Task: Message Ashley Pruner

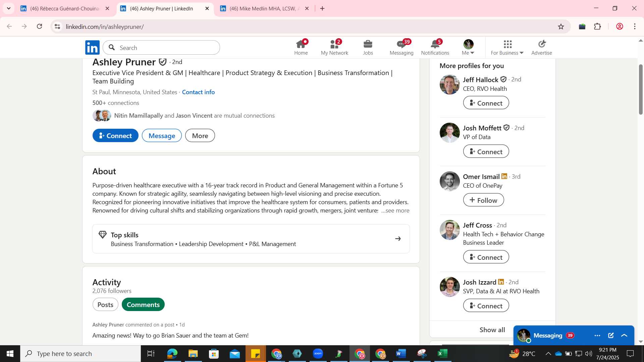Action: click(x=162, y=135)
